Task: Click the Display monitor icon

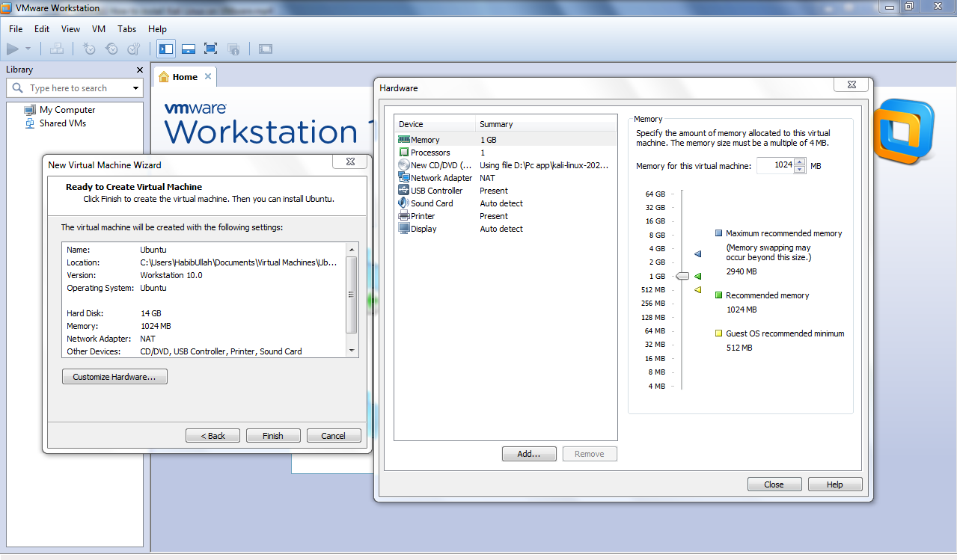Action: pyautogui.click(x=404, y=229)
